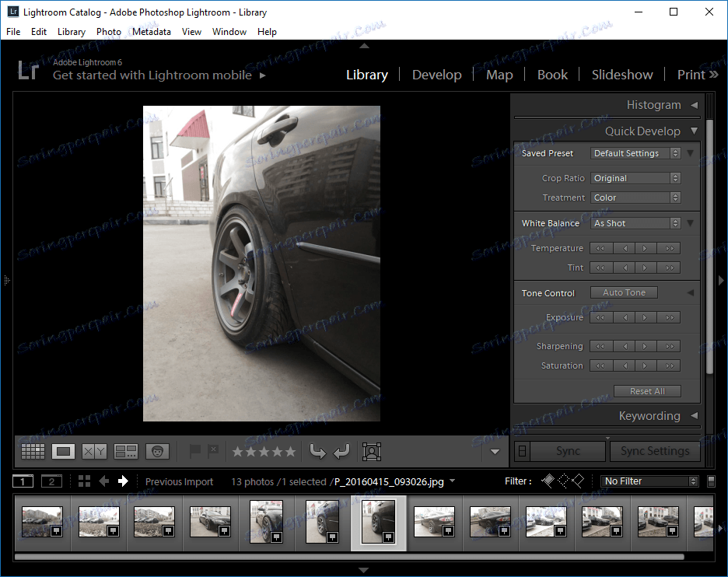The width and height of the screenshot is (728, 577).
Task: Open toolbar content dropdown arrow
Action: (x=495, y=452)
